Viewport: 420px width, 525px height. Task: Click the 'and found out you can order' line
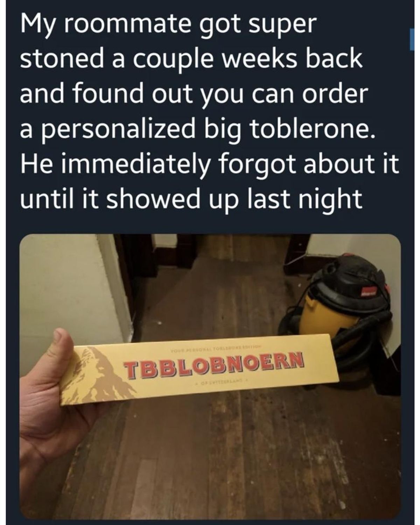(x=194, y=95)
